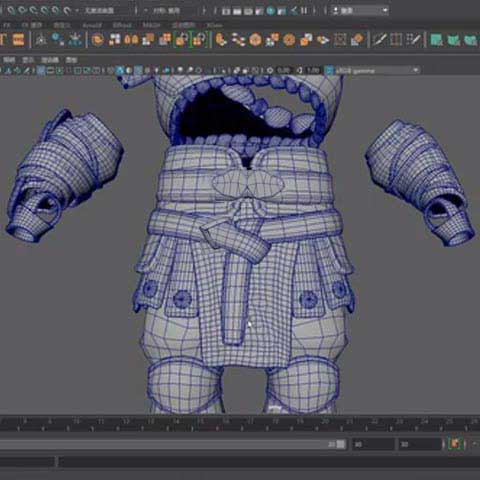Switch to the Arnold shelf tab
The height and width of the screenshot is (480, 480).
click(x=92, y=25)
